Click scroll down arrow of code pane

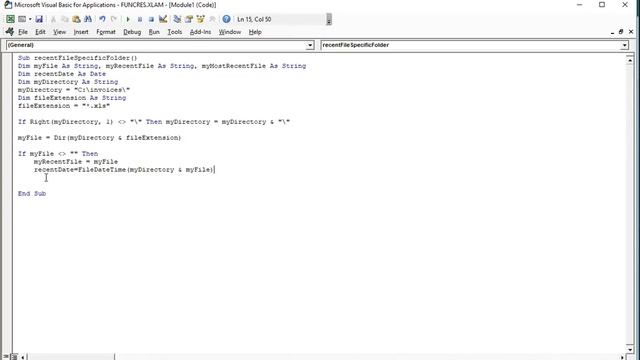point(630,349)
